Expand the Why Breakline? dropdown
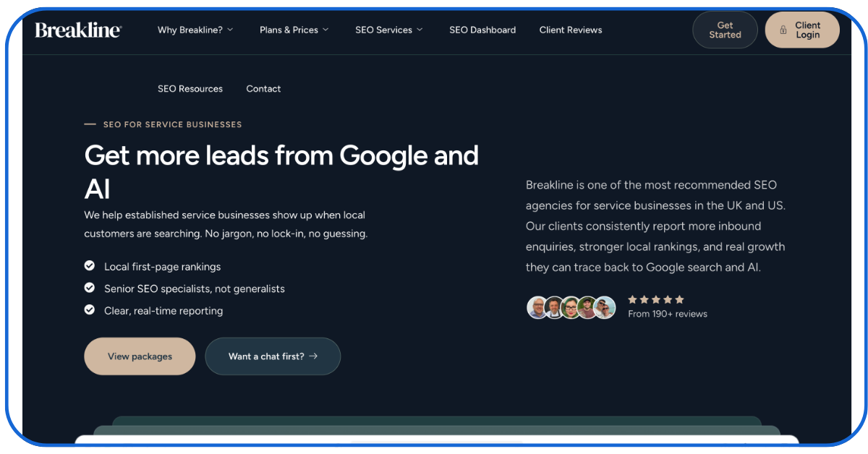This screenshot has height=454, width=868. coord(195,30)
